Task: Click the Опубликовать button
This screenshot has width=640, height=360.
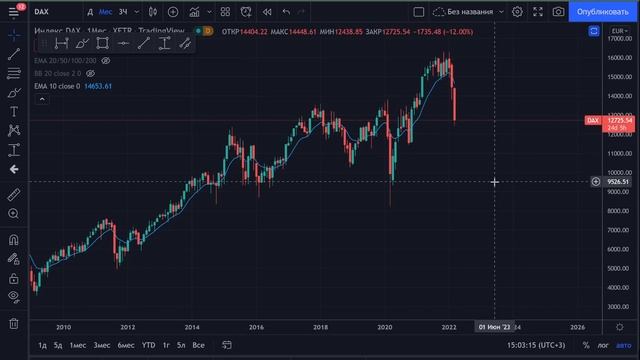Action: tap(602, 12)
